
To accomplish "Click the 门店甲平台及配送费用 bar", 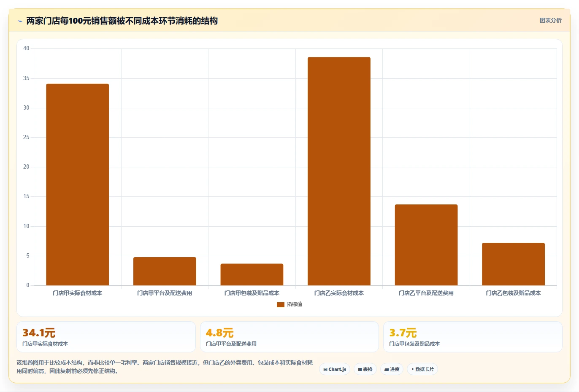I will pyautogui.click(x=165, y=271).
